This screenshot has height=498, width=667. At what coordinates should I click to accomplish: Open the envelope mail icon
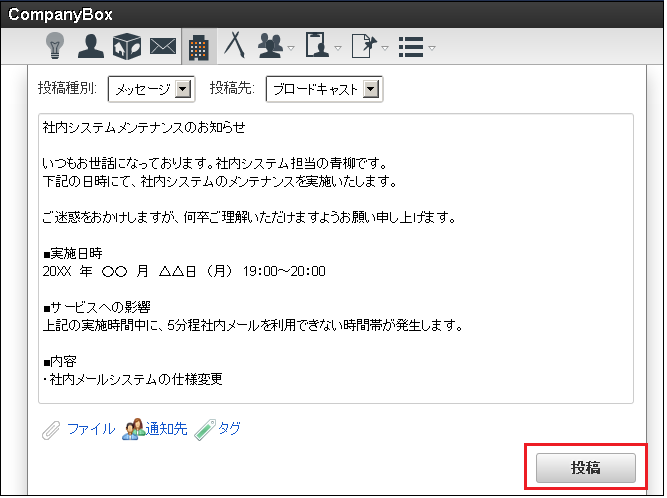(163, 46)
